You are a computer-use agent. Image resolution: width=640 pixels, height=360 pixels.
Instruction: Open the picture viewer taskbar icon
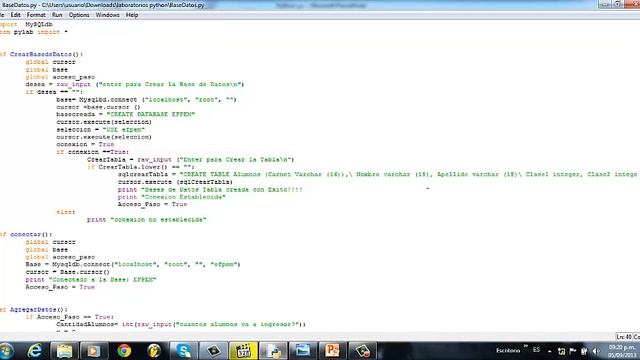[x=302, y=351]
